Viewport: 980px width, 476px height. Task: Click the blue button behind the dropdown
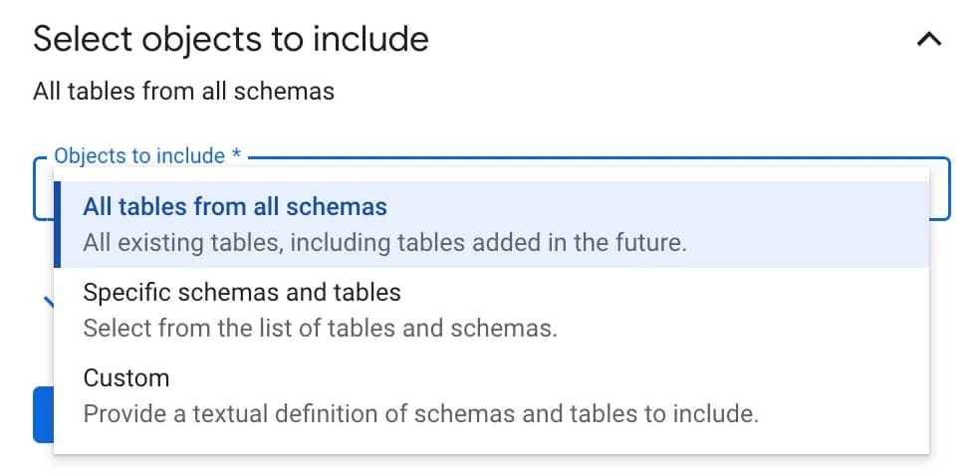click(43, 414)
